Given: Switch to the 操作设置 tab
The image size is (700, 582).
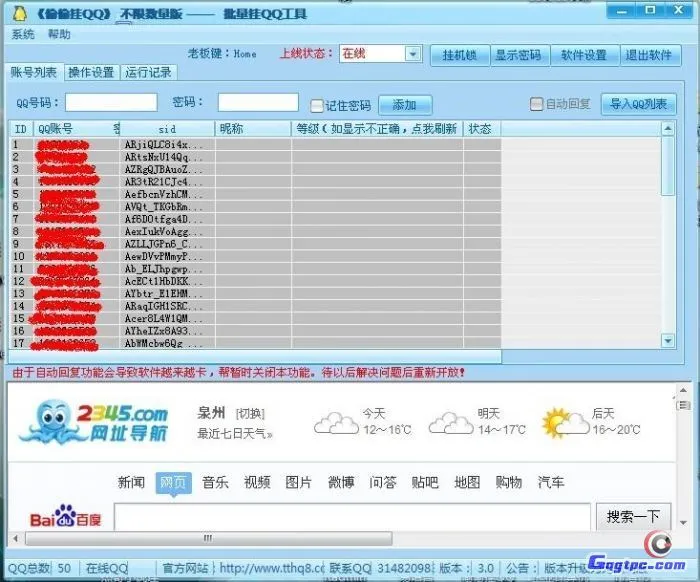Looking at the screenshot, I should point(92,72).
